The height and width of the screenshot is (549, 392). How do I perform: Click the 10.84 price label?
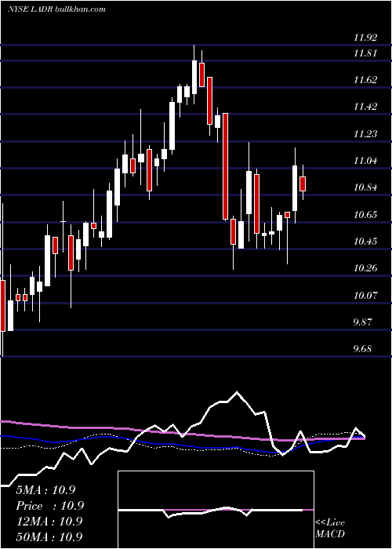point(365,187)
